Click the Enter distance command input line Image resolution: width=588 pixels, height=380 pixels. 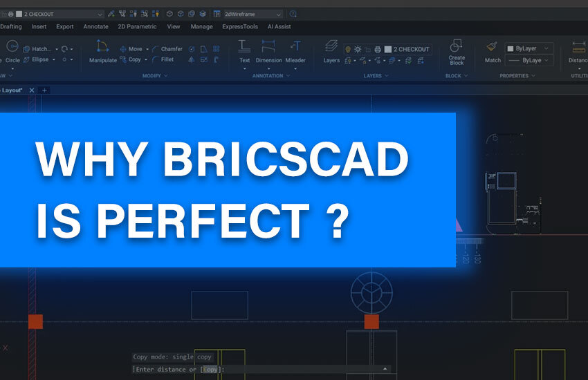point(261,370)
